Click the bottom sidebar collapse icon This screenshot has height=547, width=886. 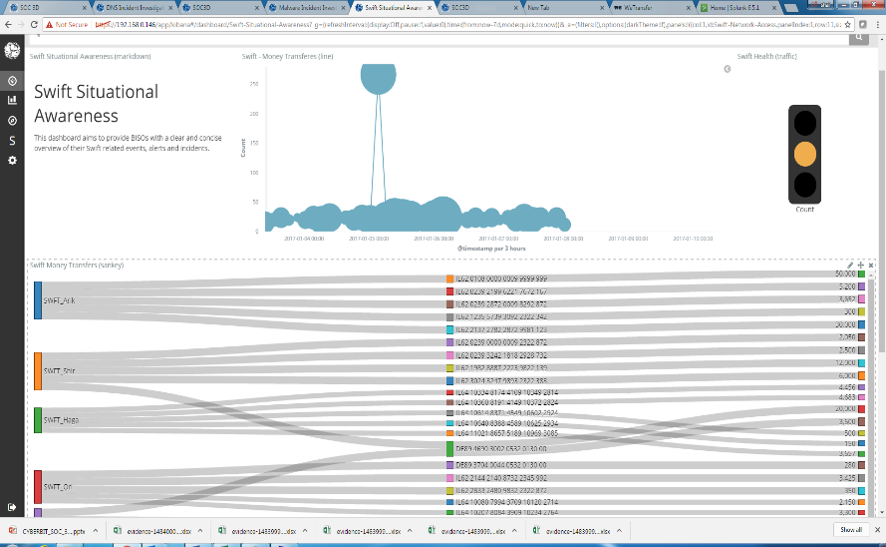[x=12, y=507]
